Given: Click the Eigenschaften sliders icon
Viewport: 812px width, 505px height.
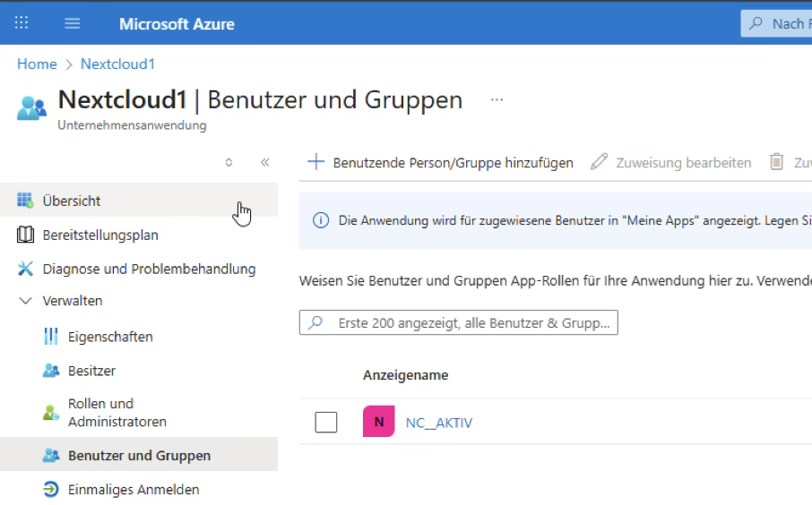Looking at the screenshot, I should click(x=51, y=337).
